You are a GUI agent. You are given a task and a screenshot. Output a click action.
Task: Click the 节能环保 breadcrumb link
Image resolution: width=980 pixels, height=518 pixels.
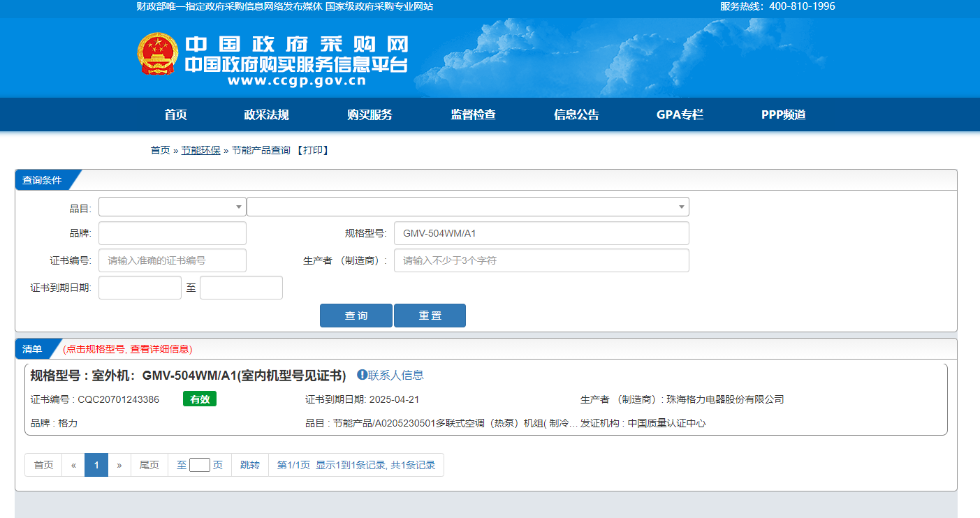pos(201,150)
